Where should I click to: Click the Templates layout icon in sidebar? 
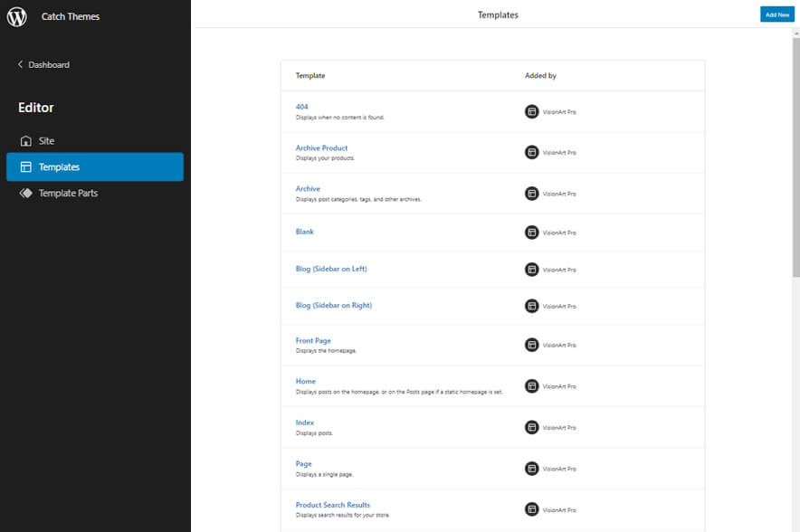[25, 167]
